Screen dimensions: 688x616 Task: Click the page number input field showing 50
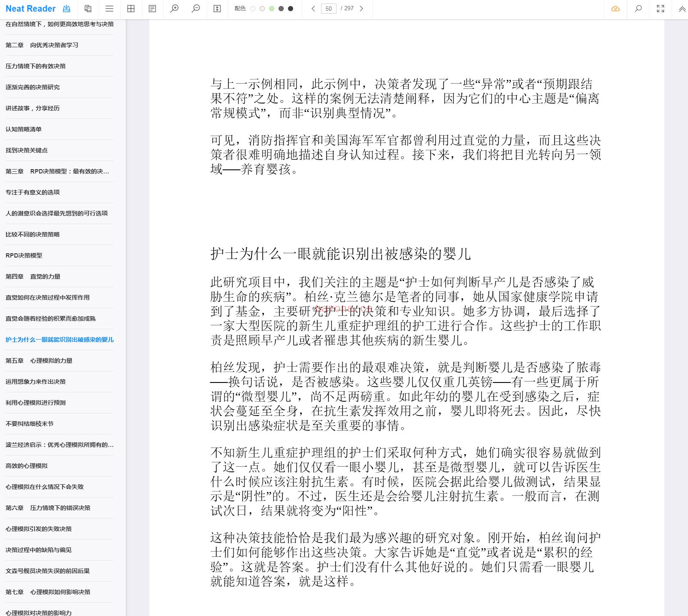(329, 9)
